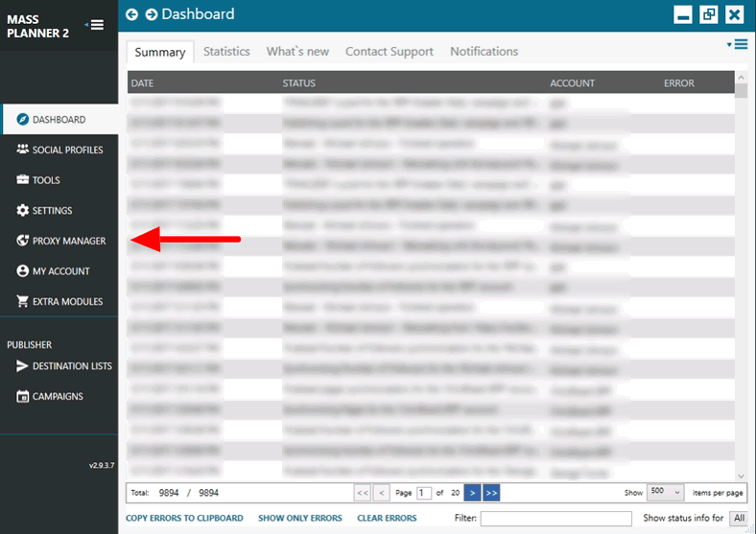Go to first page button
This screenshot has height=534, width=756.
pos(363,493)
